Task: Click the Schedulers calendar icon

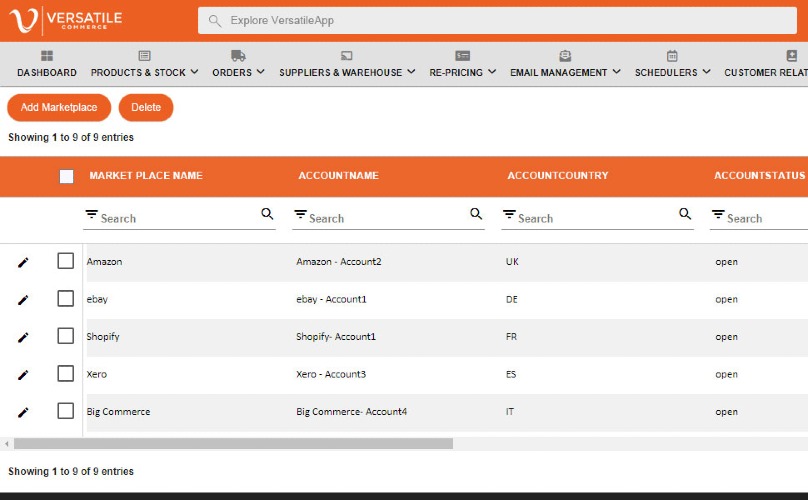Action: (x=672, y=56)
